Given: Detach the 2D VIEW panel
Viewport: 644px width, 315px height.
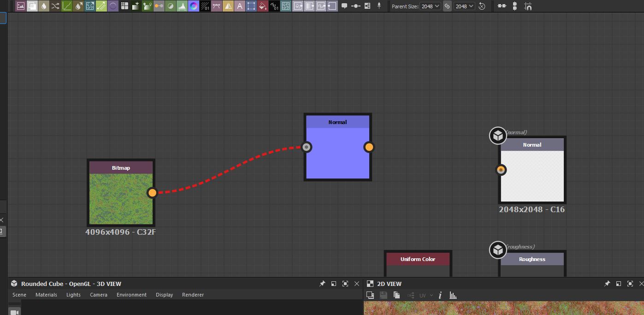Looking at the screenshot, I should coord(618,284).
